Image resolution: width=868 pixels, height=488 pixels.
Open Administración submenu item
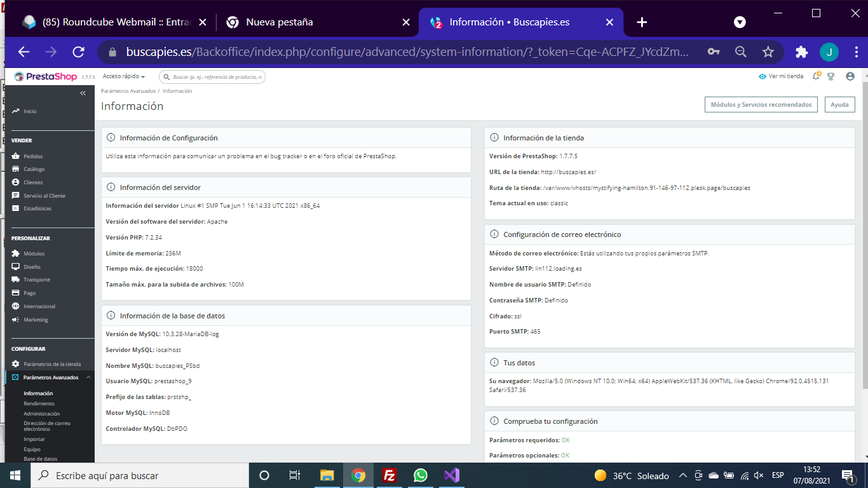click(41, 414)
